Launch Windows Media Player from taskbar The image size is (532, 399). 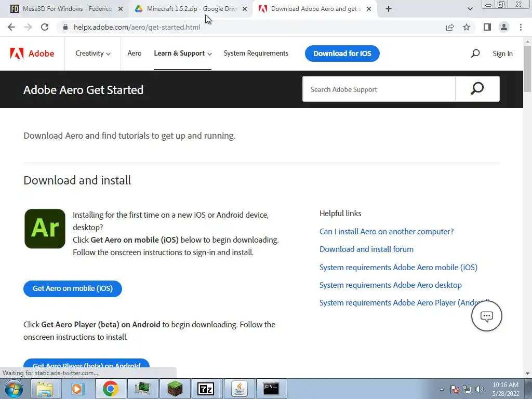tap(77, 389)
